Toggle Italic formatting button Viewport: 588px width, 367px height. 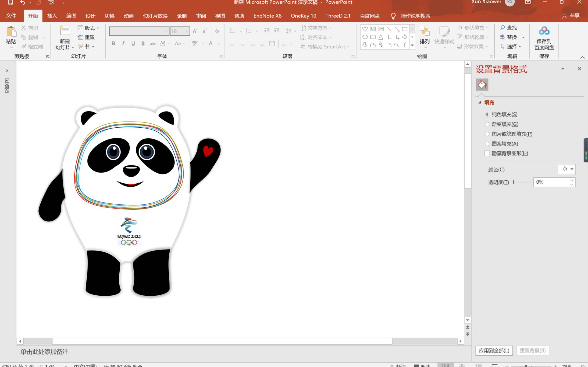123,43
